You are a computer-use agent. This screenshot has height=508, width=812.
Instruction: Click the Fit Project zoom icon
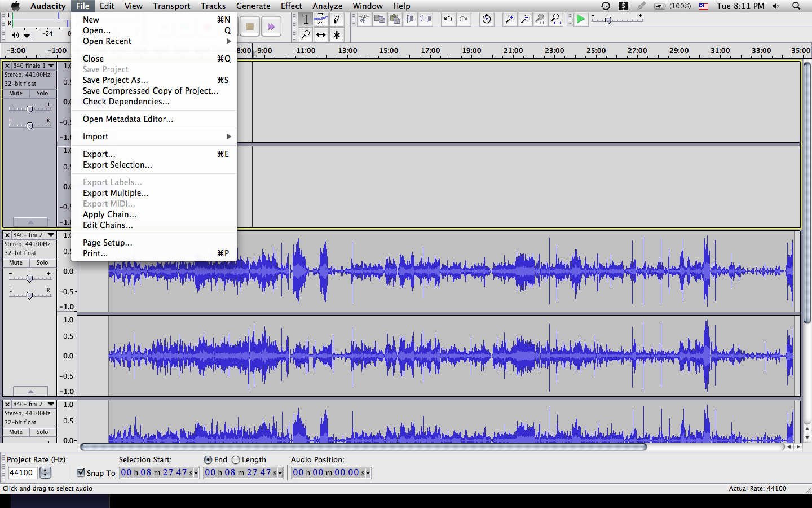coord(556,19)
